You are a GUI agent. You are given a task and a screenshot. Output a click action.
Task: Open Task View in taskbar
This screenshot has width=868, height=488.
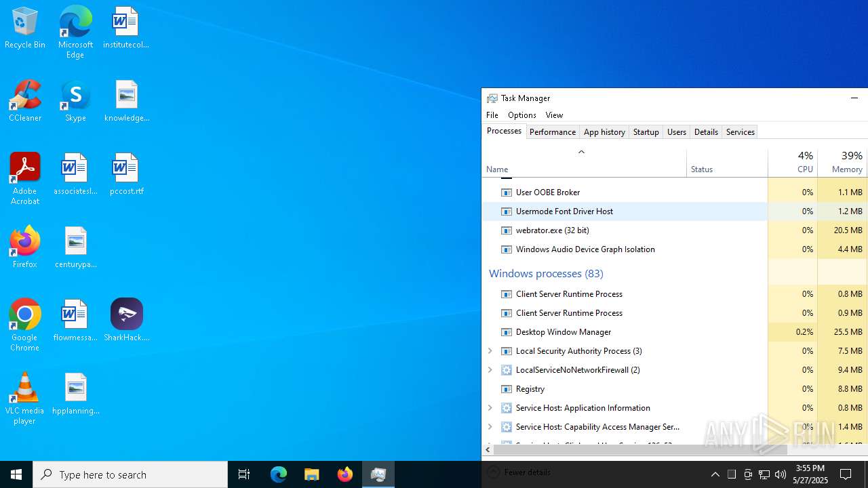point(244,474)
